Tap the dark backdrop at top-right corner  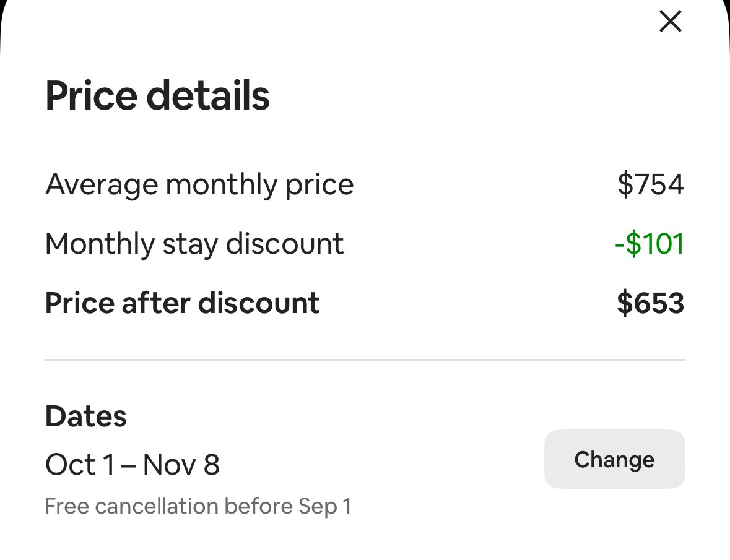(x=727, y=5)
